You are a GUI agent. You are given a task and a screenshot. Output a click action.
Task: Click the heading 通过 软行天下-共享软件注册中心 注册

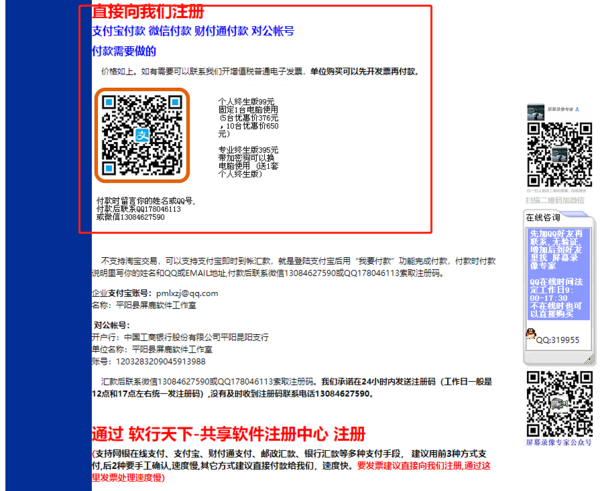[x=229, y=434]
